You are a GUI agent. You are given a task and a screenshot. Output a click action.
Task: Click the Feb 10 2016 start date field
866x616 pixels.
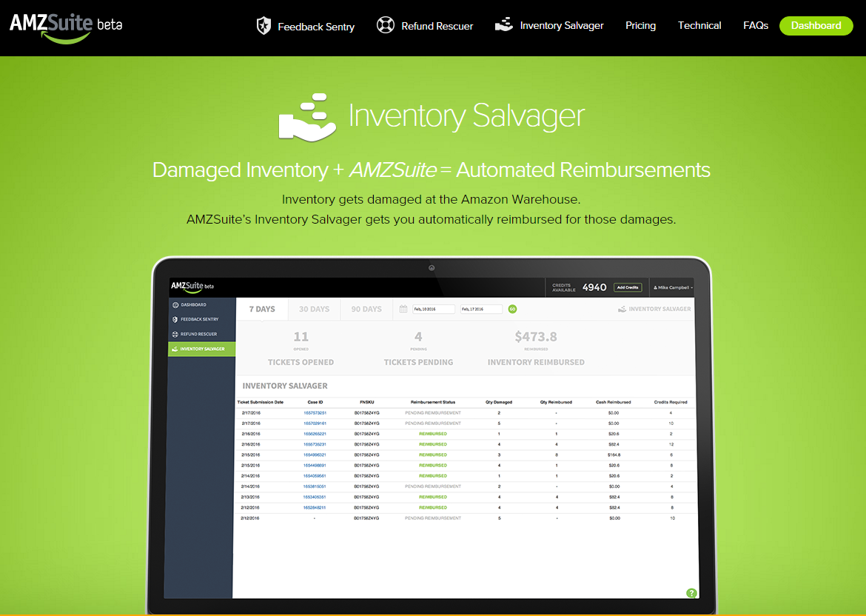[433, 309]
